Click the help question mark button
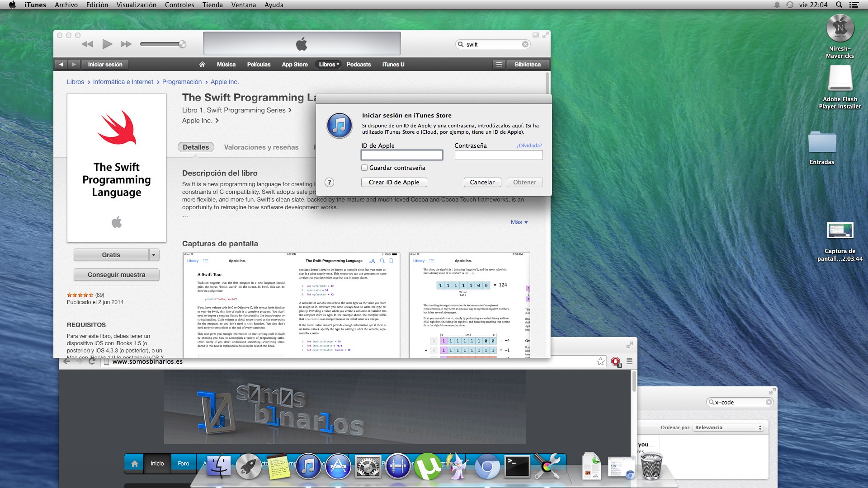 (x=330, y=183)
